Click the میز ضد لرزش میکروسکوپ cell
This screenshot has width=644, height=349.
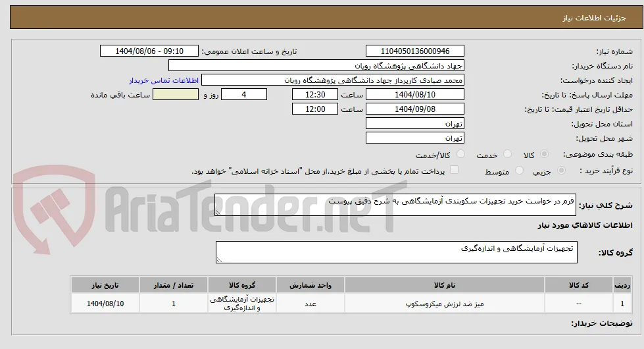[445, 304]
